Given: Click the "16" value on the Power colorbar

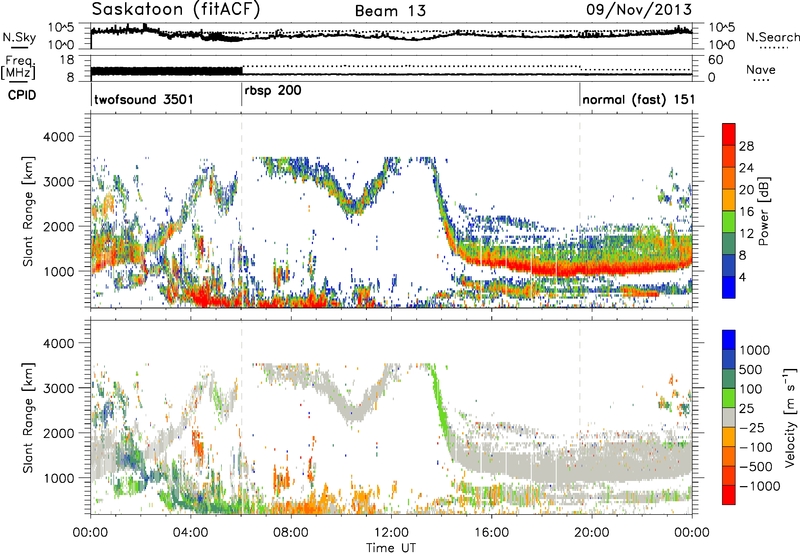Looking at the screenshot, I should tap(746, 212).
